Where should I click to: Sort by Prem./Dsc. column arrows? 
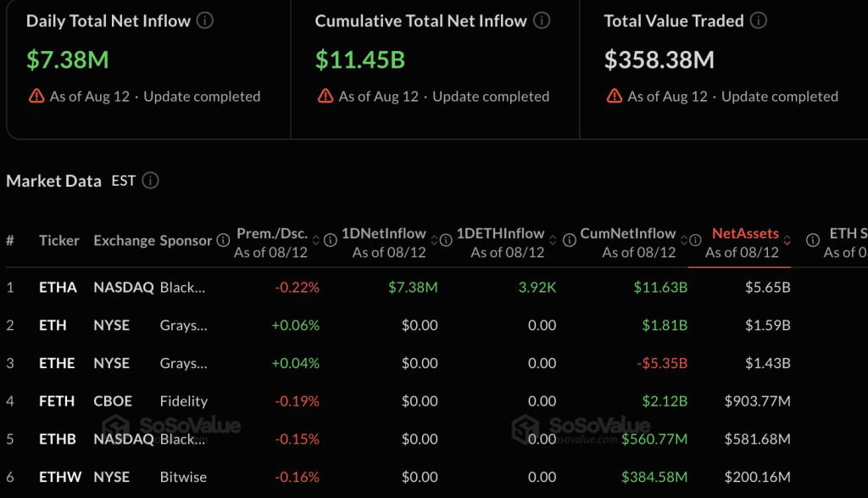click(315, 240)
